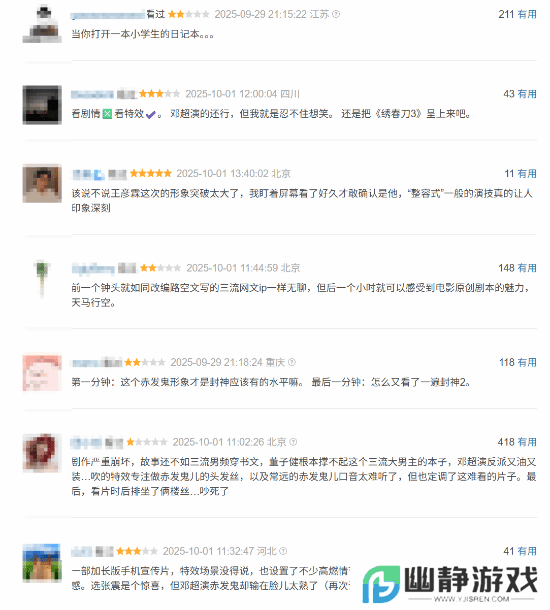Open the username of the 2025-10-01 11:44:59 reviewer

coord(93,268)
